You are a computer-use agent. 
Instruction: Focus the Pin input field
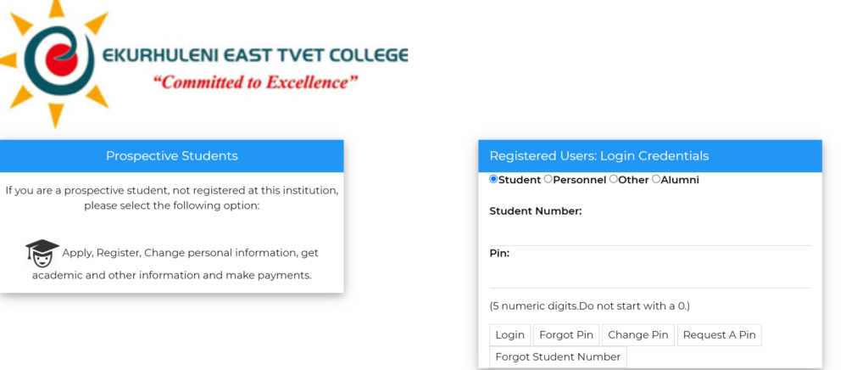coord(650,275)
